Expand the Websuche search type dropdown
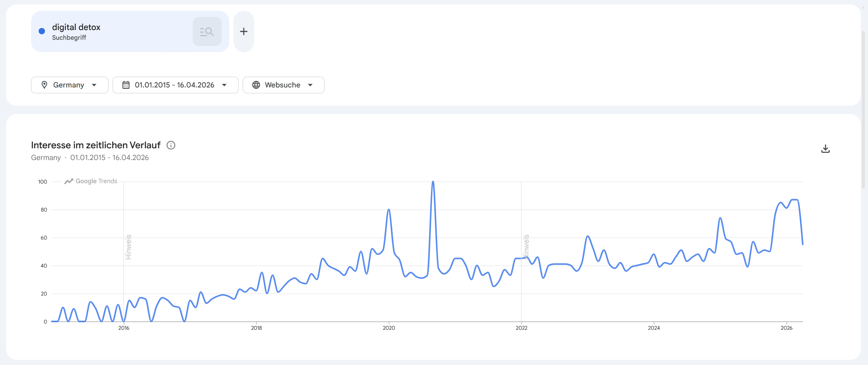The height and width of the screenshot is (365, 868). [x=310, y=85]
